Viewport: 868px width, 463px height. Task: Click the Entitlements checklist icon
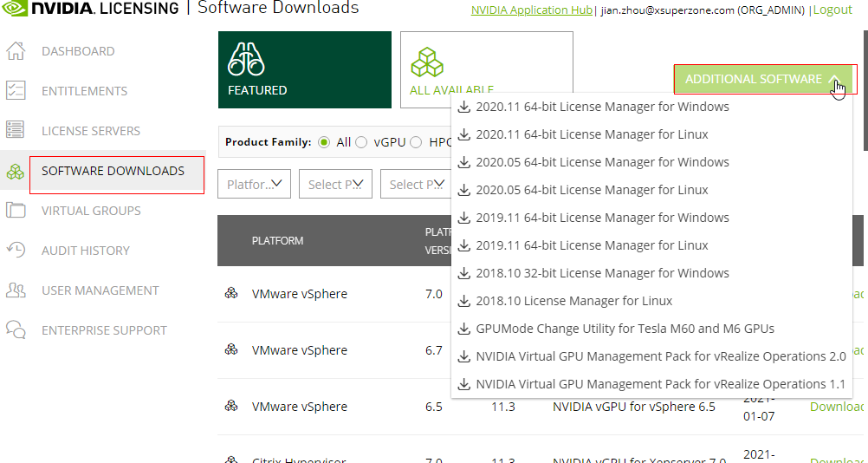[16, 91]
